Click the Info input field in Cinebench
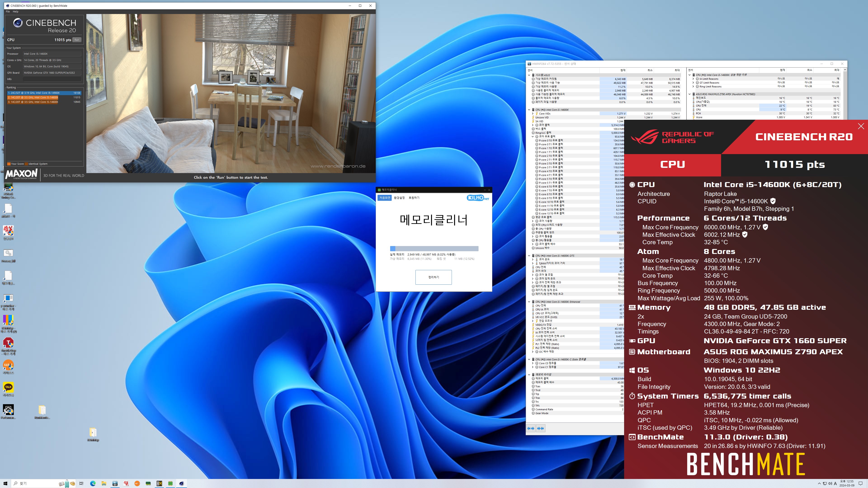Viewport: 868px width, 488px height. pyautogui.click(x=52, y=79)
